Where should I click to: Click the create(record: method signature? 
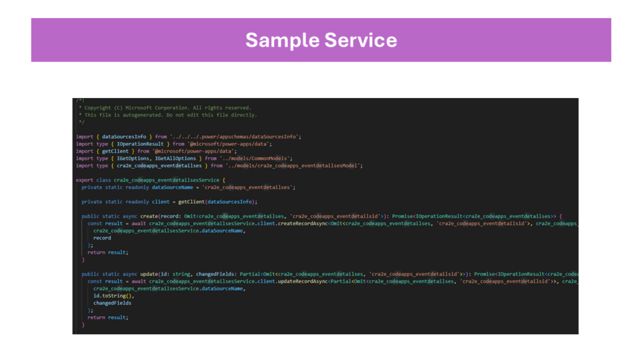[321, 216]
